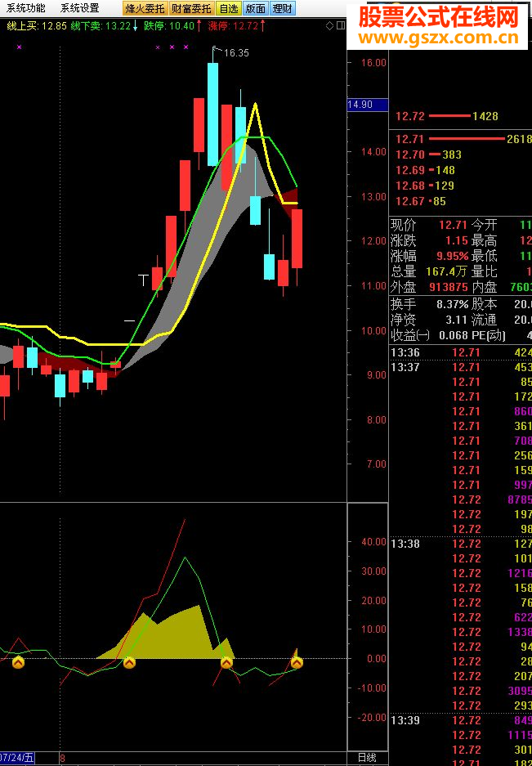Click the third yellow signal arrow icon from the left
532x766 pixels.
(226, 662)
